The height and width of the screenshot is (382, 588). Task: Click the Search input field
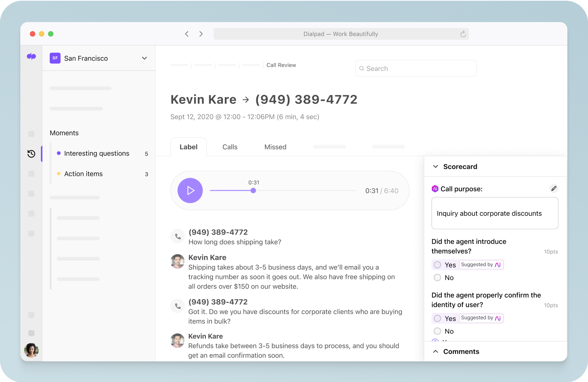tap(416, 68)
